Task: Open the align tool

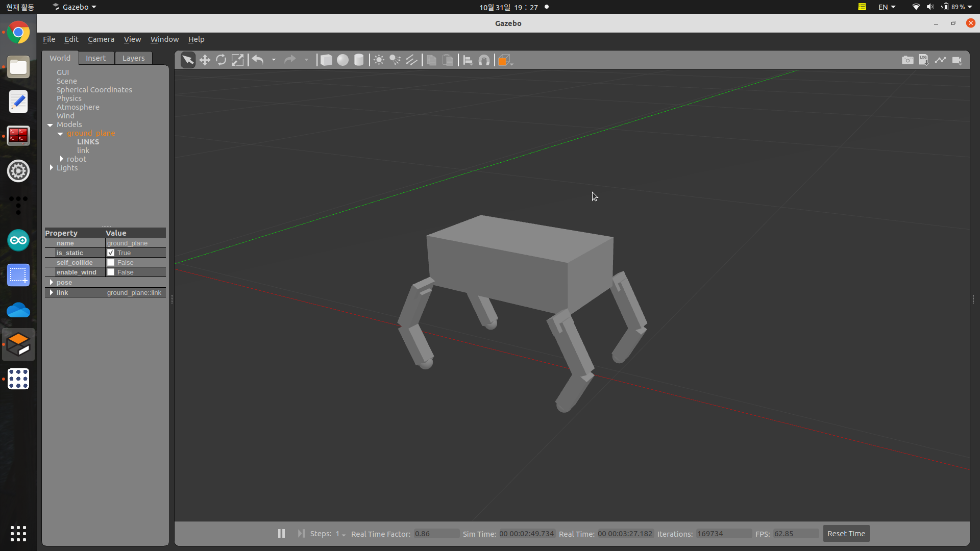Action: point(468,60)
